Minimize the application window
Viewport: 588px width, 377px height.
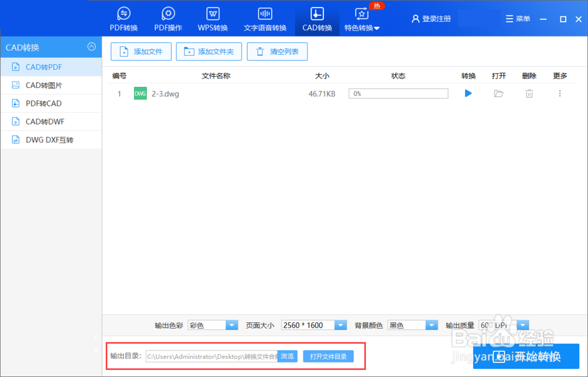tap(543, 19)
